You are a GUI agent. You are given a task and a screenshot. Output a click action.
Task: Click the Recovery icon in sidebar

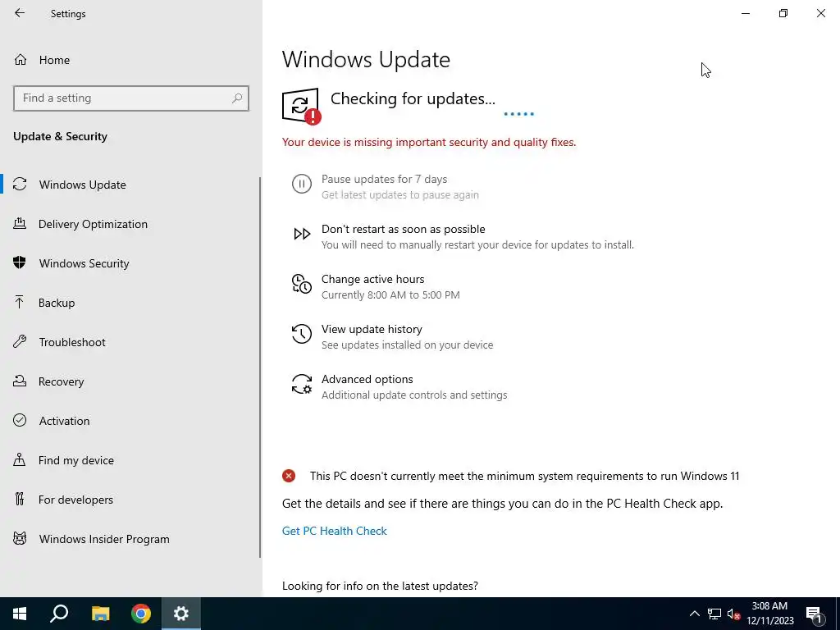(x=20, y=381)
